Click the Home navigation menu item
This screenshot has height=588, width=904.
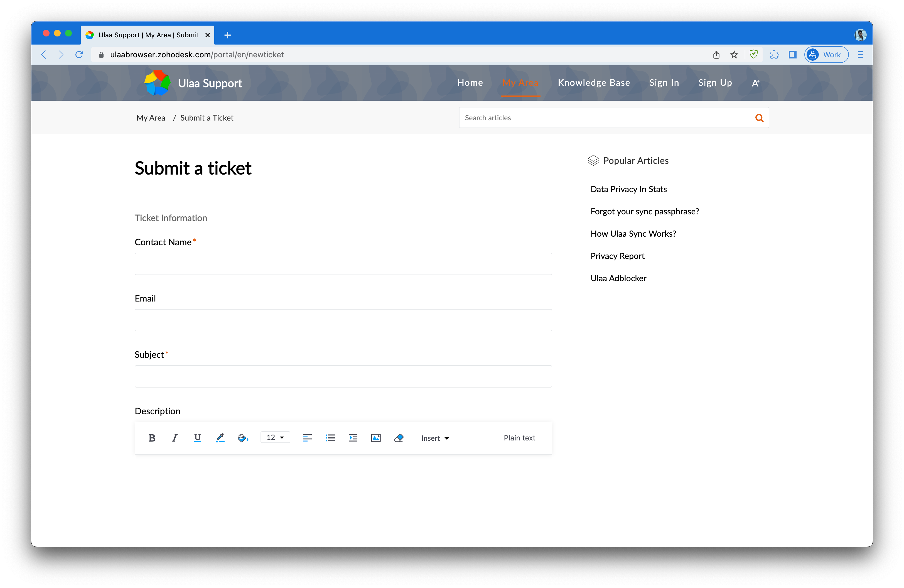[x=470, y=82]
